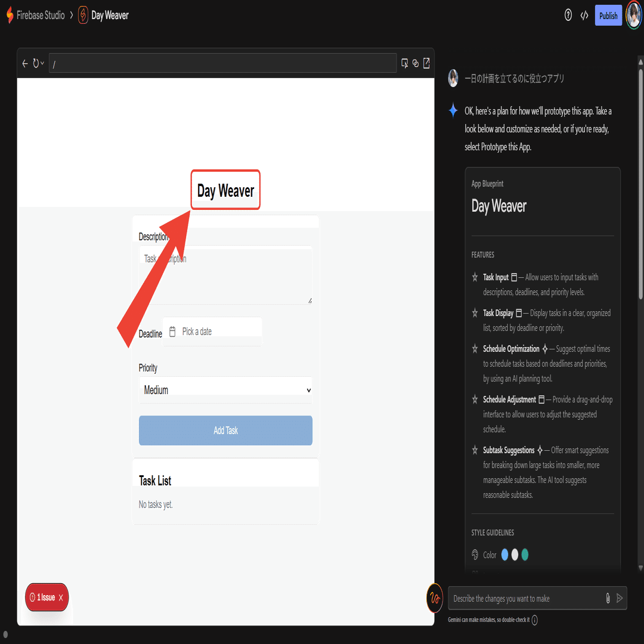Click the AI sparkle next to Subtask Suggestions
Image resolution: width=644 pixels, height=644 pixels.
tap(540, 450)
